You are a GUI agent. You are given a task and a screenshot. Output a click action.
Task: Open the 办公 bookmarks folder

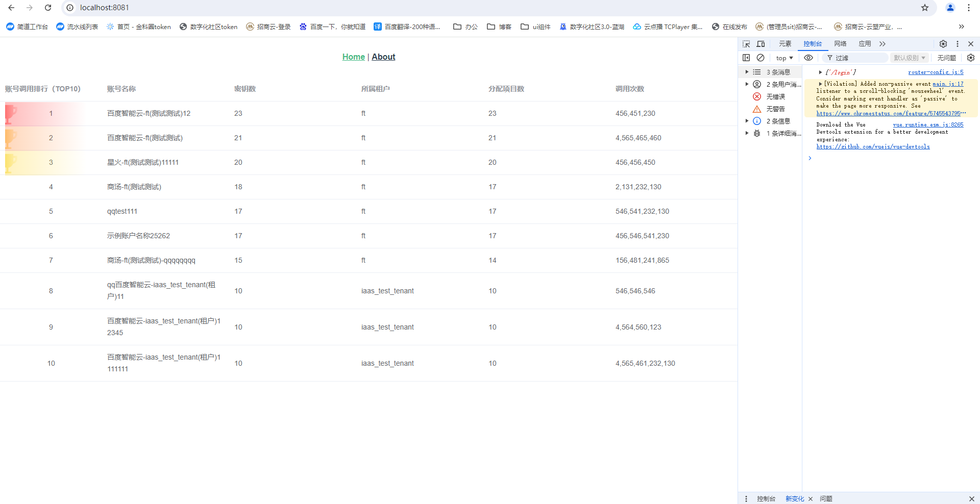click(465, 27)
